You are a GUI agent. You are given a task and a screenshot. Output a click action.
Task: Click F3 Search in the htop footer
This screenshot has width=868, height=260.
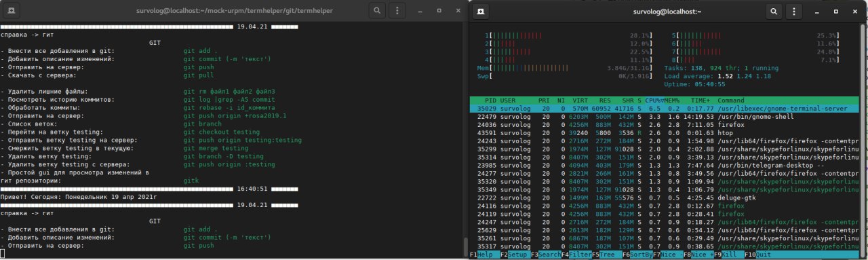click(545, 255)
